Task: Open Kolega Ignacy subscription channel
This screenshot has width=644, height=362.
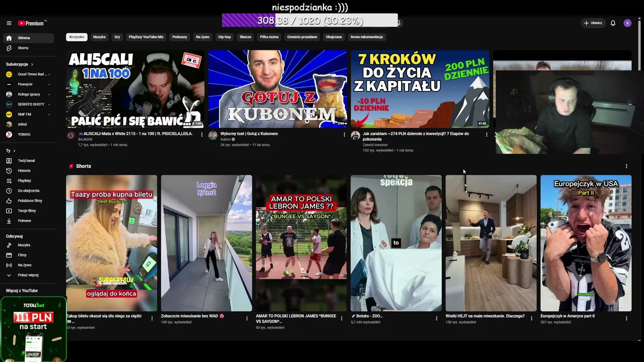Action: click(x=28, y=94)
